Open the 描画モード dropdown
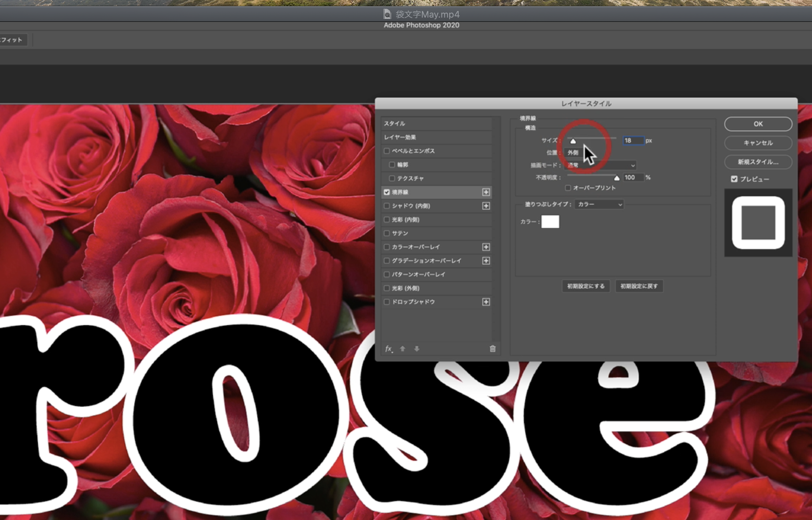This screenshot has width=812, height=520. coord(600,165)
